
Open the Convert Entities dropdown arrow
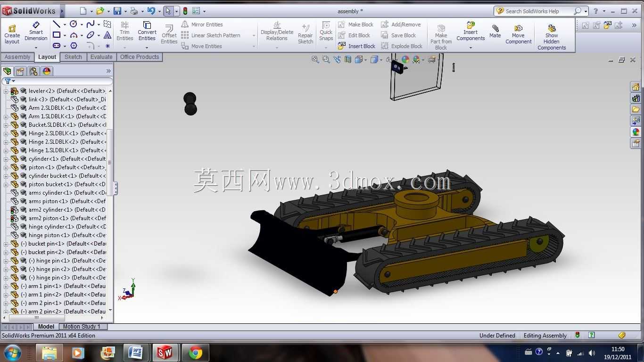[x=147, y=47]
